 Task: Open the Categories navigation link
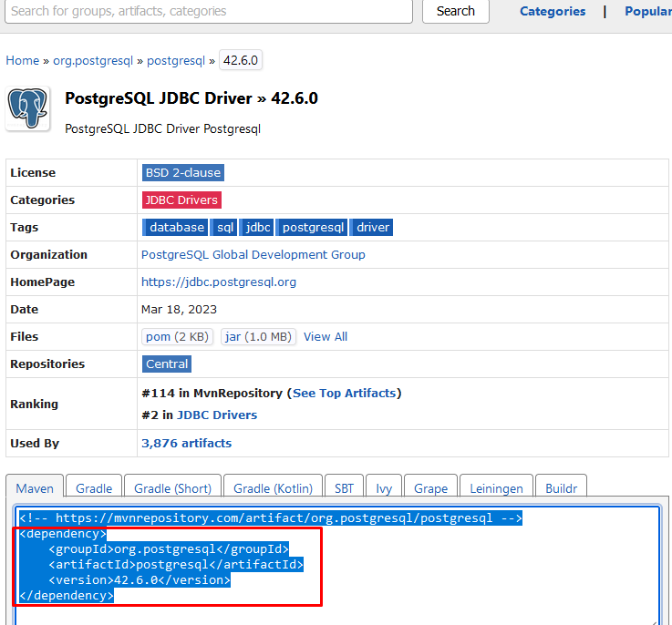(553, 11)
